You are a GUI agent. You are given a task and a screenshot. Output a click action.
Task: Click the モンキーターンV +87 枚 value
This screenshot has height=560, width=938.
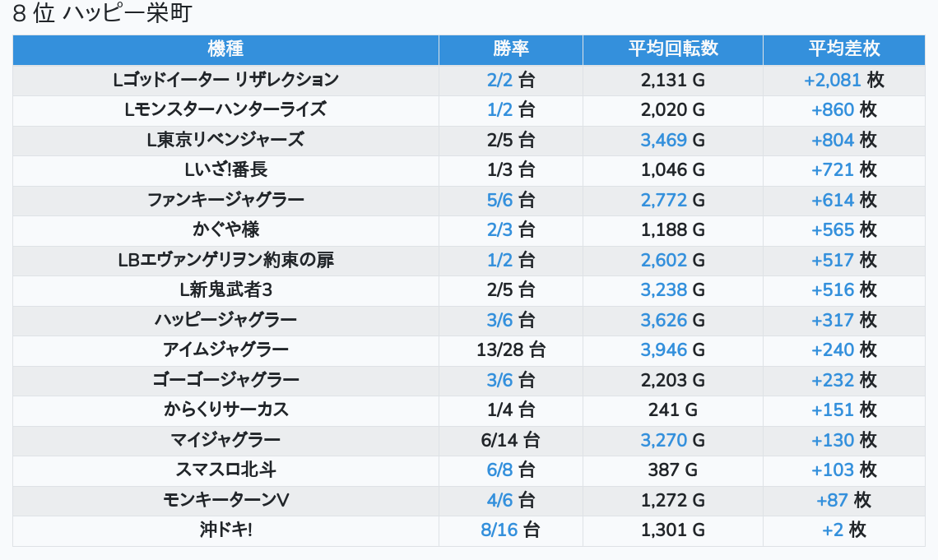843,500
